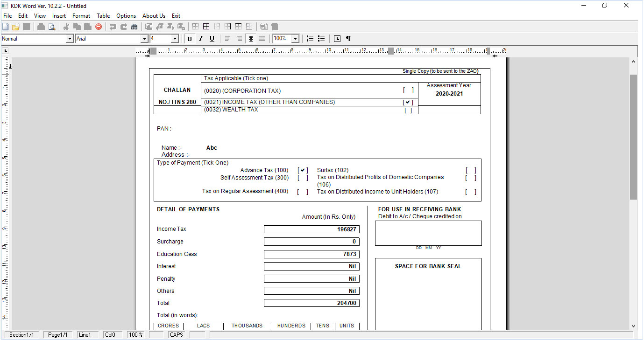644x340 pixels.
Task: Click the Income Tax amount field 196827
Action: 312,229
